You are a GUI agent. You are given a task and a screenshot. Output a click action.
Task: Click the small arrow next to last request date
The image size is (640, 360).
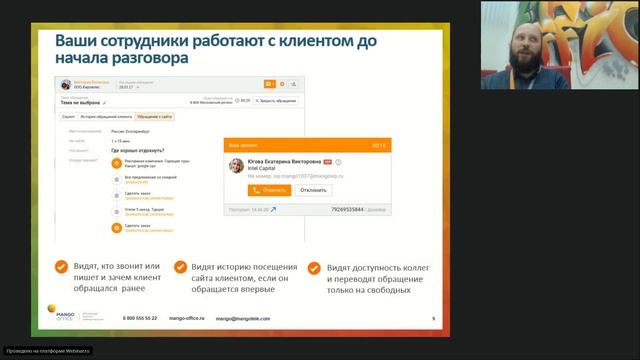(x=138, y=87)
